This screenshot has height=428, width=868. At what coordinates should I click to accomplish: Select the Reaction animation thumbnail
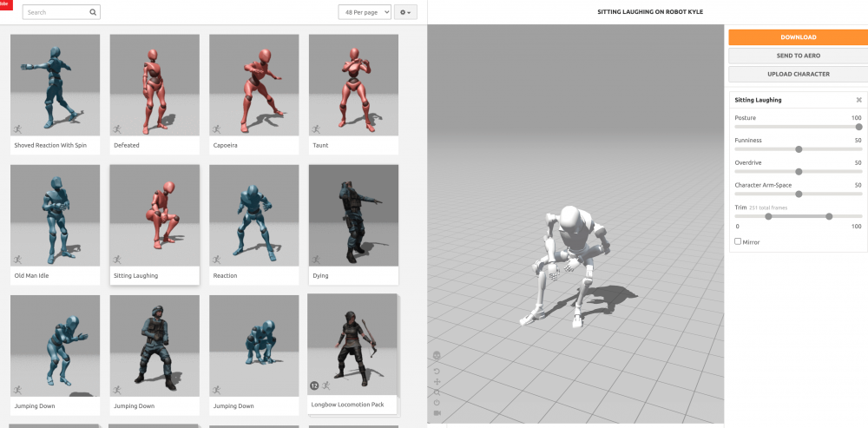(x=254, y=215)
